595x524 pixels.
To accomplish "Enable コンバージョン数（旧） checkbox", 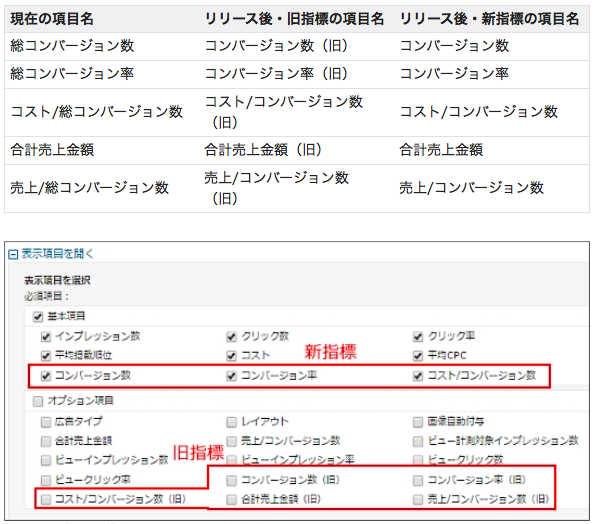I will click(231, 481).
